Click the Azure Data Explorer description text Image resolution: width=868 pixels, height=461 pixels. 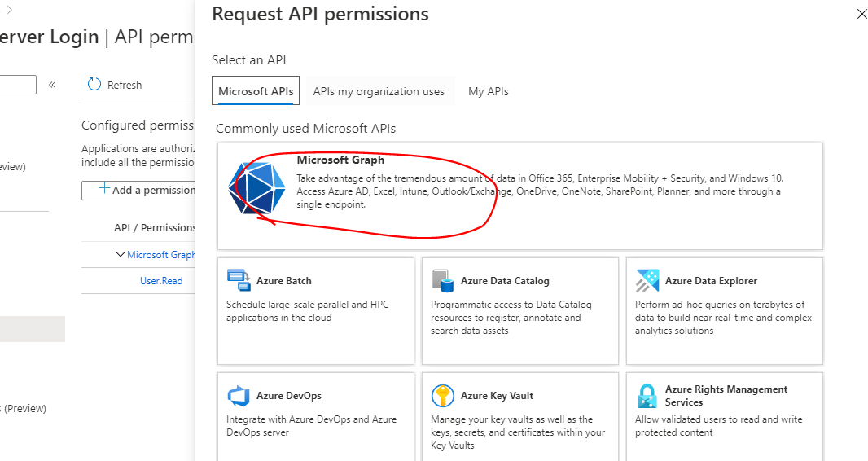coord(724,318)
